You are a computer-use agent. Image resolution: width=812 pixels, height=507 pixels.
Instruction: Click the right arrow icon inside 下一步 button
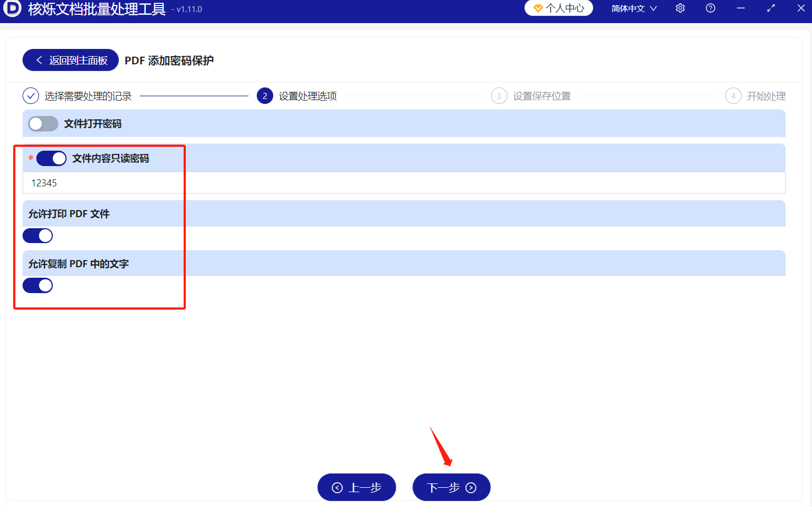(470, 487)
